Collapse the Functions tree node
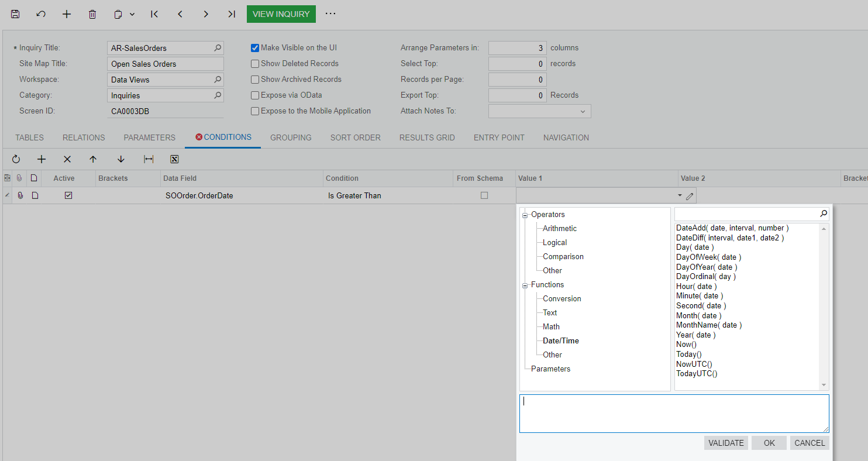 coord(525,285)
